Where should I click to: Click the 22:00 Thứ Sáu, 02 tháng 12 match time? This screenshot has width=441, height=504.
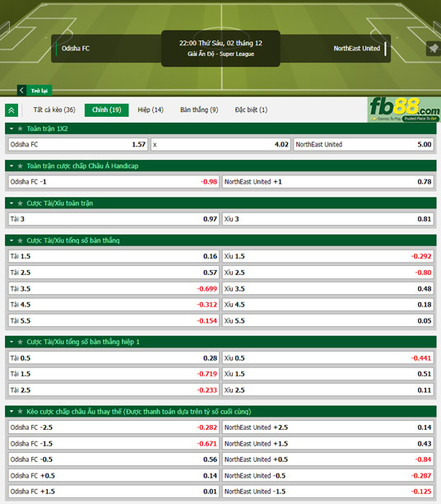click(220, 43)
